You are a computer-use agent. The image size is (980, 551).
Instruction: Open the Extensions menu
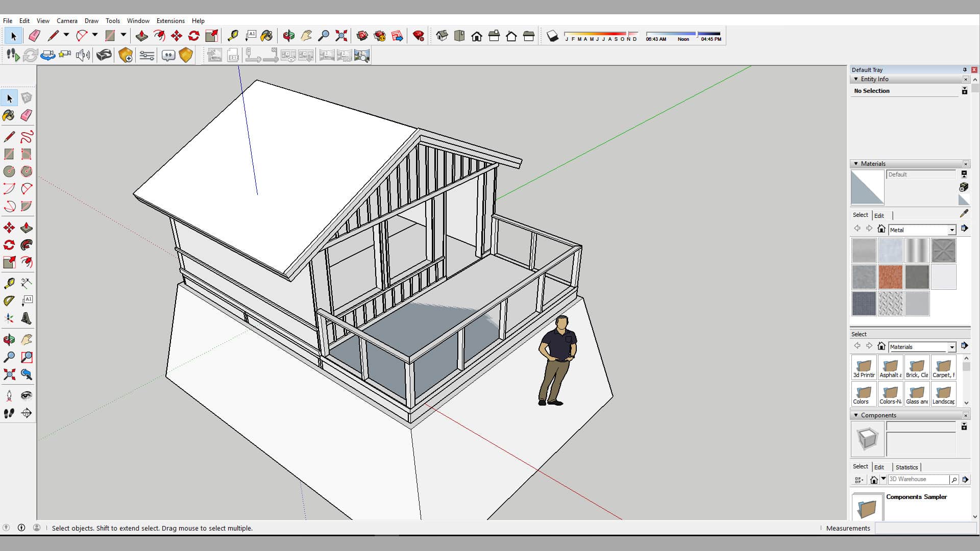(x=170, y=20)
